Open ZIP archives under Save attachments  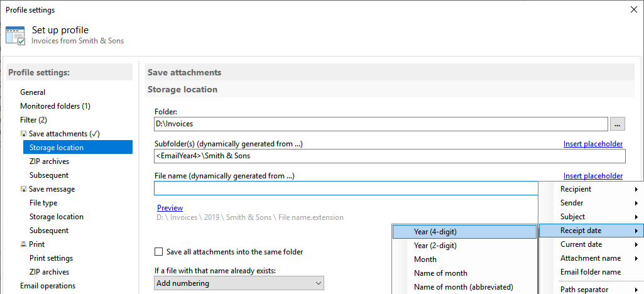tap(49, 161)
